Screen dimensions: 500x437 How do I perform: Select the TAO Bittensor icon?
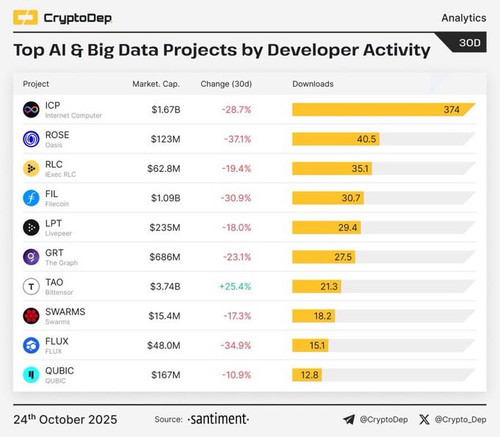[31, 287]
